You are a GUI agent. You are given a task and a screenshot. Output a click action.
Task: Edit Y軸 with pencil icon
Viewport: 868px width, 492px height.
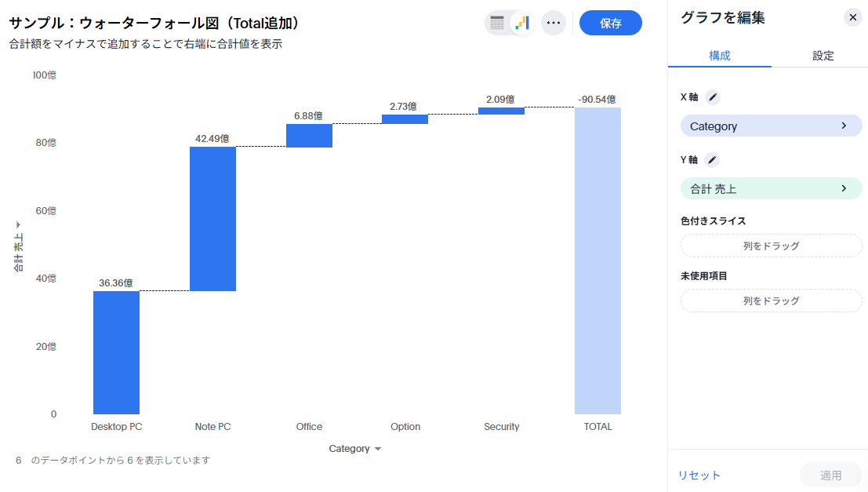712,160
